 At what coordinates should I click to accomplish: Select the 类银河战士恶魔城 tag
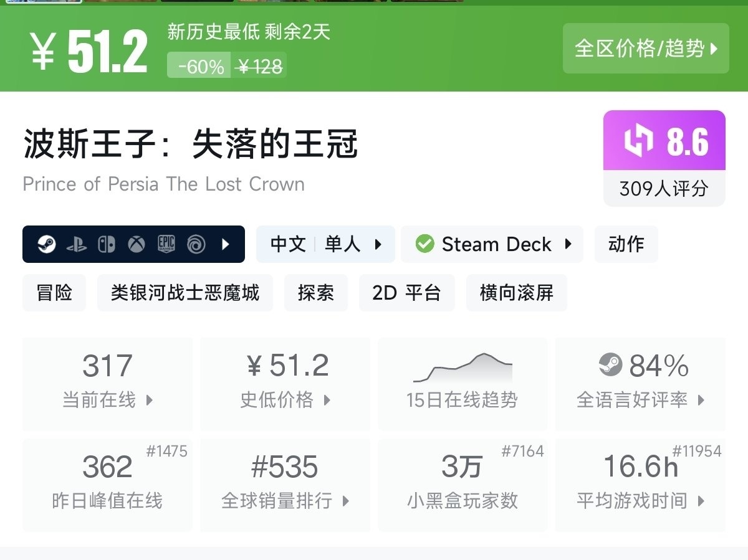point(185,293)
